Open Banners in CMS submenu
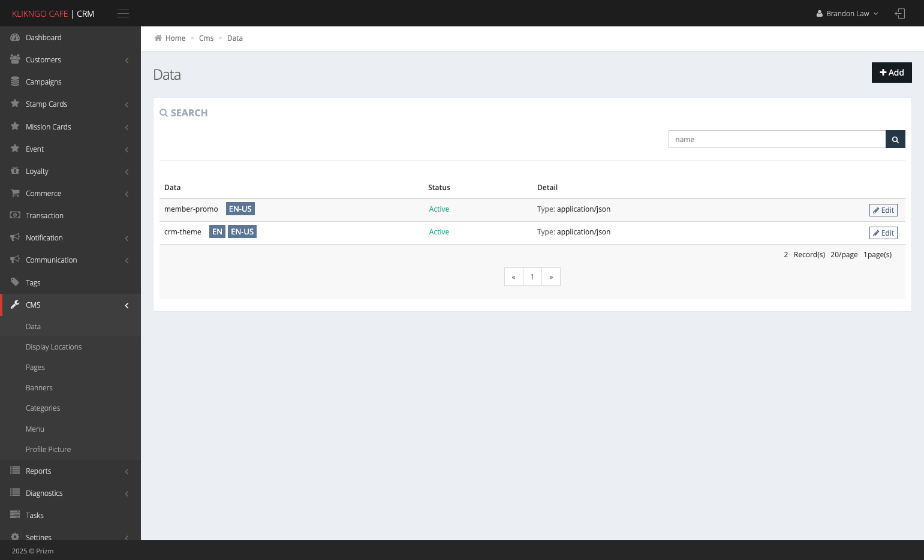This screenshot has width=924, height=560. pos(39,388)
